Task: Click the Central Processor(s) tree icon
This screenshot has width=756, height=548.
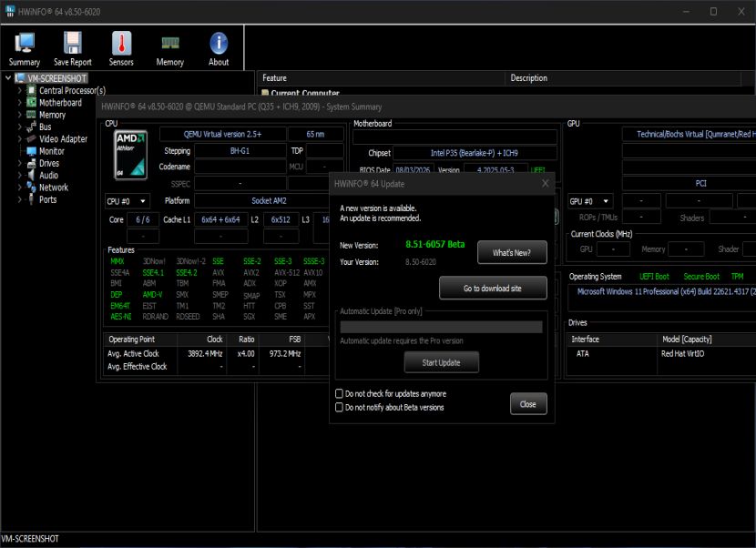Action: coord(32,90)
